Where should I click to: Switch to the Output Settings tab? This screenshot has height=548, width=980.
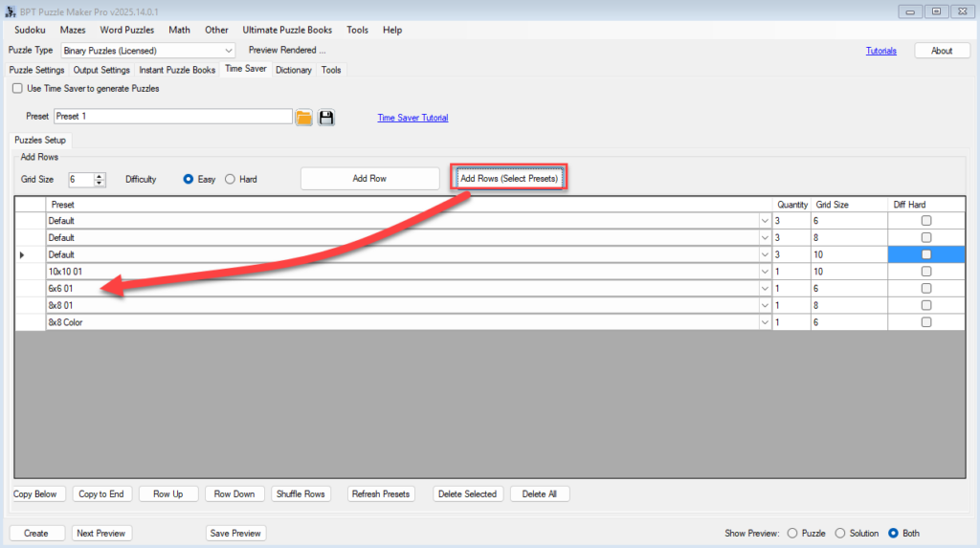pyautogui.click(x=101, y=70)
